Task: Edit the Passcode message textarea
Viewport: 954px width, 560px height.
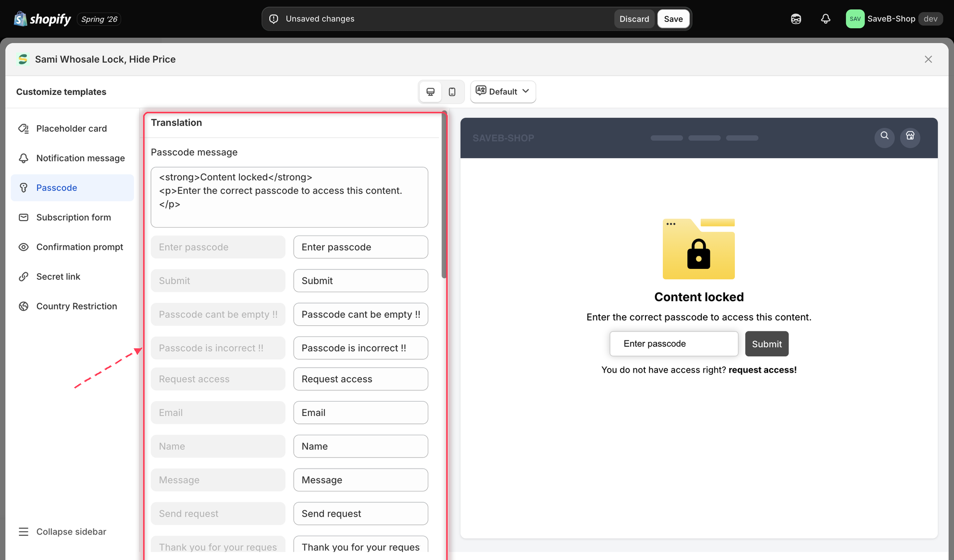Action: click(x=289, y=197)
